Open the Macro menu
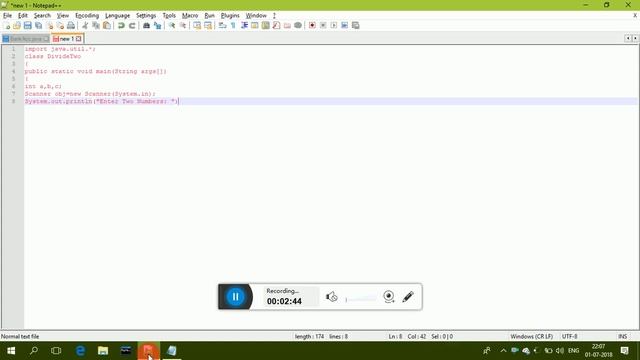The image size is (640, 360). click(190, 16)
